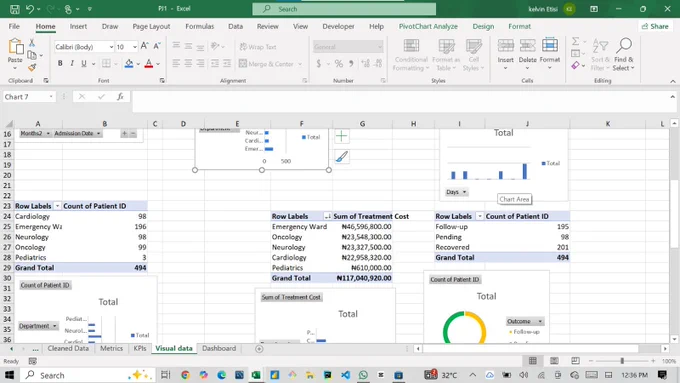The width and height of the screenshot is (680, 383).
Task: Open the Windows Start menu
Action: coord(9,375)
